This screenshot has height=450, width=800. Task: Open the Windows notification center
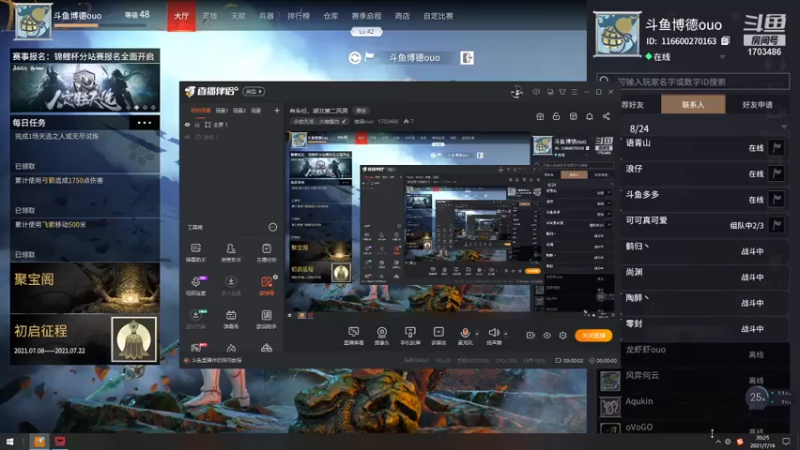point(786,441)
